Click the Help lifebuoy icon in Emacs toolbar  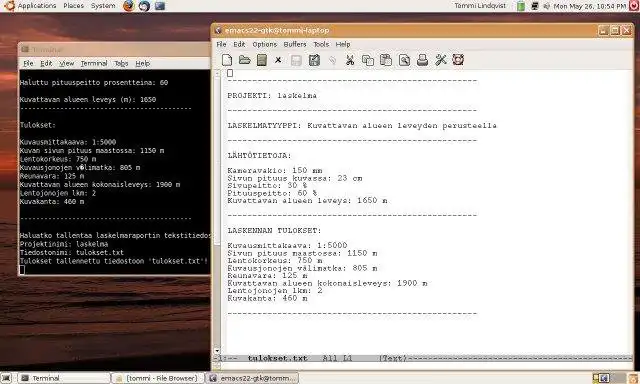click(x=458, y=60)
